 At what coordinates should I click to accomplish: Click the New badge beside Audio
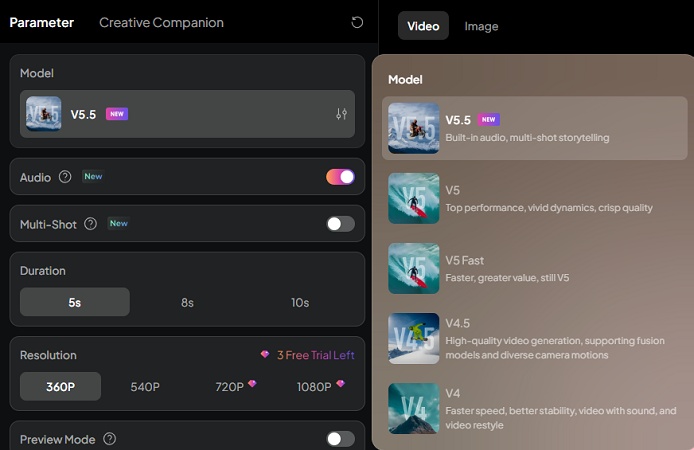93,177
